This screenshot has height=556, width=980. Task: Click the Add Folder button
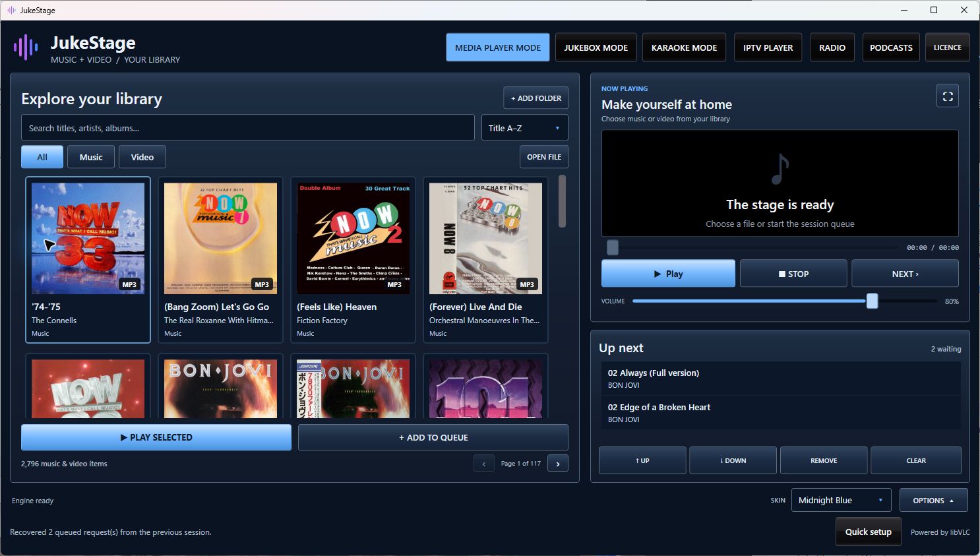(x=536, y=98)
